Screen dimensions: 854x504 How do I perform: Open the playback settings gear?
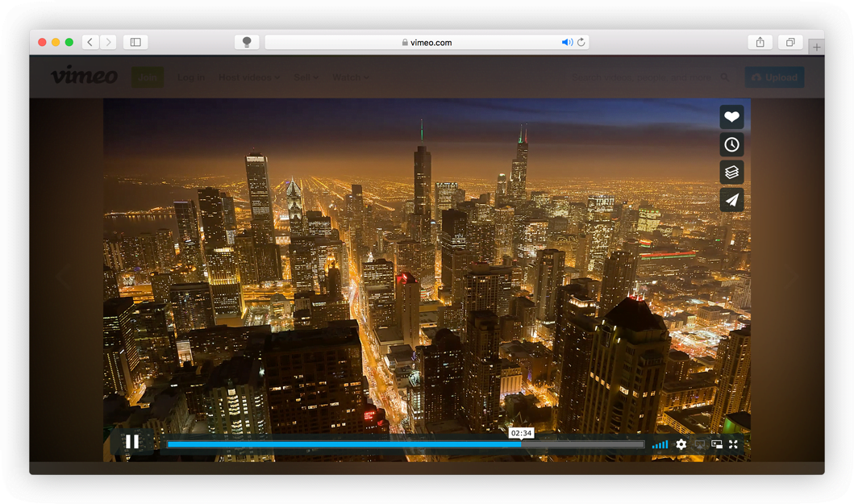pos(681,444)
